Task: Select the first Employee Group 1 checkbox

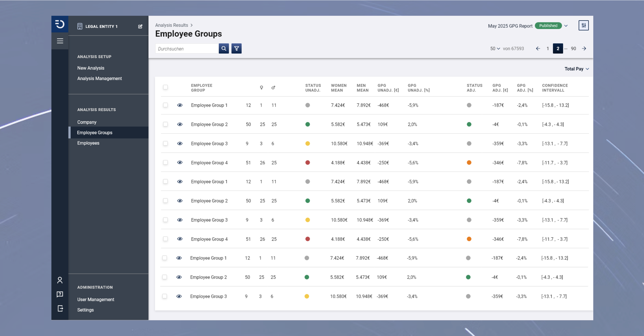Action: (x=165, y=105)
